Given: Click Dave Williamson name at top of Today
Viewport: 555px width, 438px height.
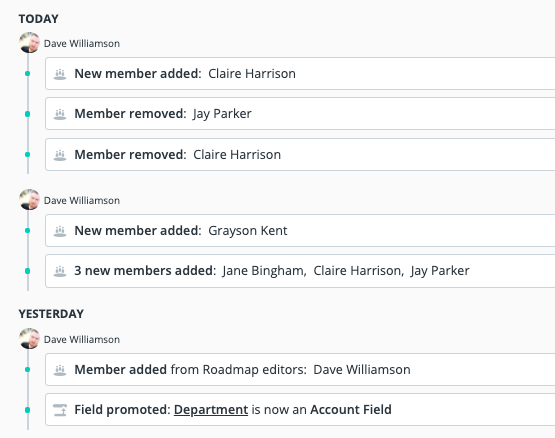Looking at the screenshot, I should point(82,44).
